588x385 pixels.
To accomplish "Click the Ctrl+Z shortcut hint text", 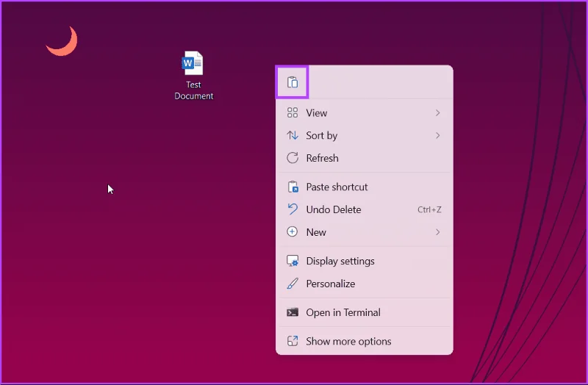I will 429,209.
